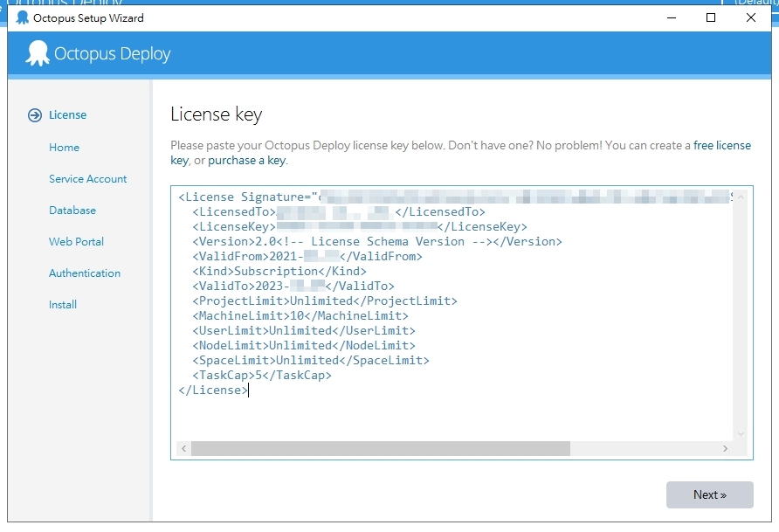Screen dimensions: 779x532
Task: Close the Octopus Setup Wizard window
Action: [751, 17]
